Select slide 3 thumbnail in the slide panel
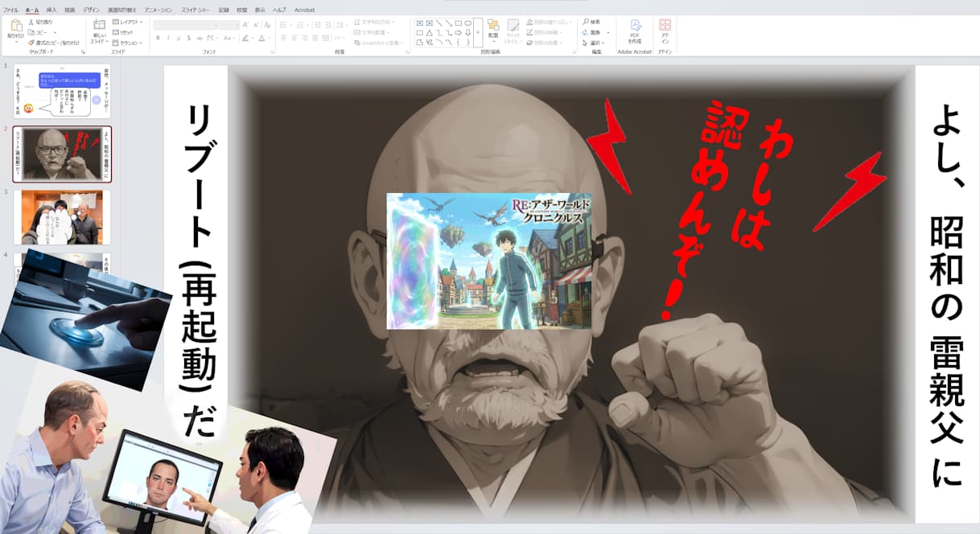Viewport: 980px width, 534px height. [62, 217]
